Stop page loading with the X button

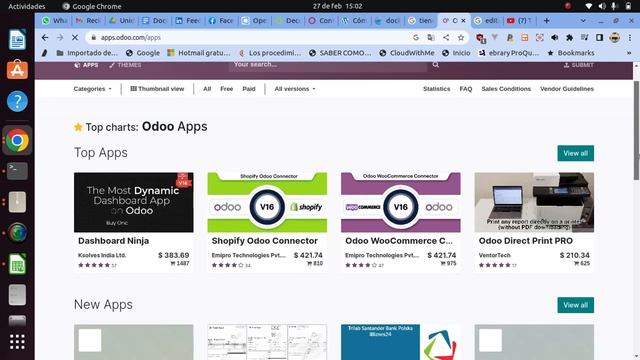[75, 38]
